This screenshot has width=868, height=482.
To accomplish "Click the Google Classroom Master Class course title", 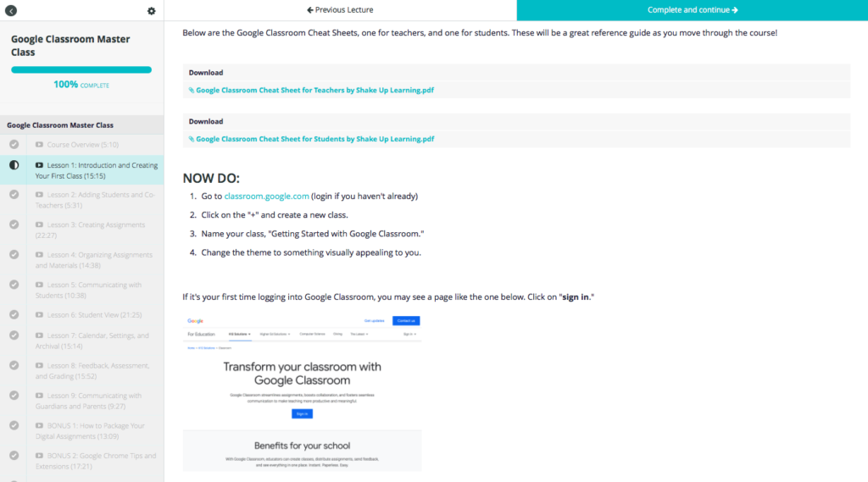I will coord(70,46).
